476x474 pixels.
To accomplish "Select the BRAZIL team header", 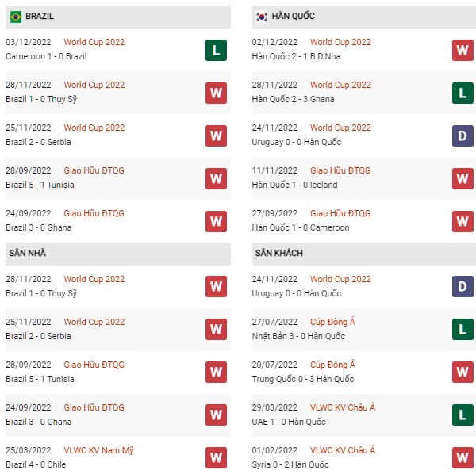I will tap(118, 17).
